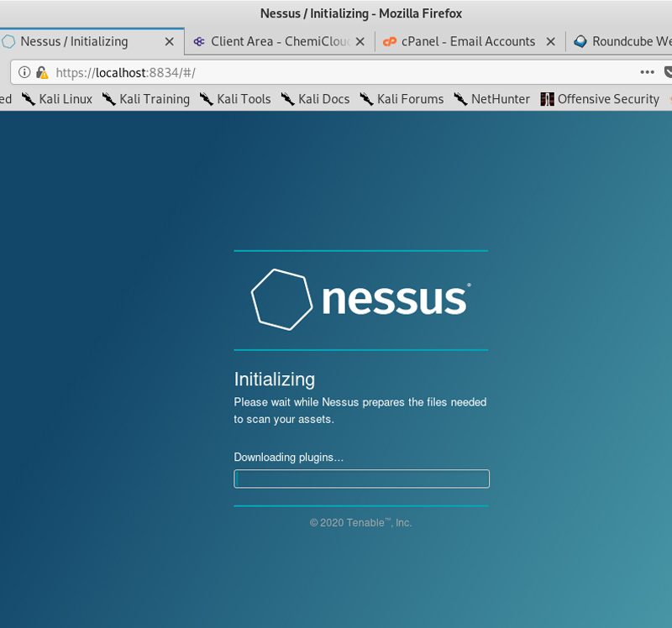Viewport: 672px width, 628px height.
Task: Open the Kali Forums bookmark
Action: coord(402,99)
